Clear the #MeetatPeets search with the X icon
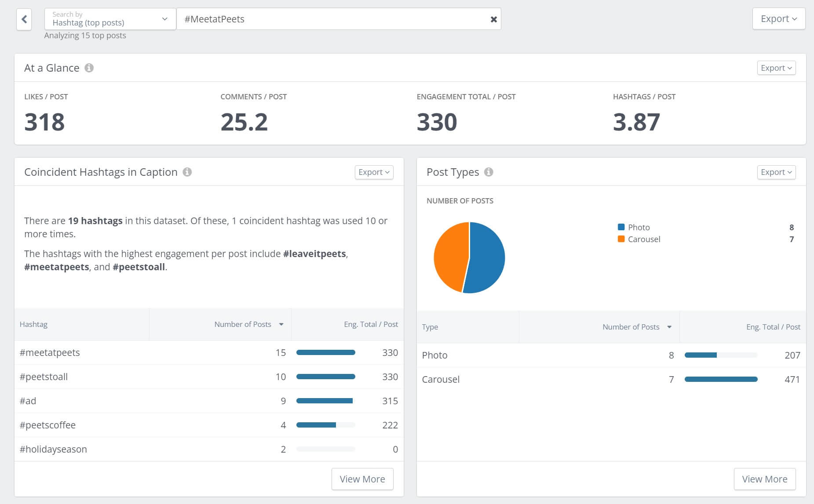 tap(493, 19)
